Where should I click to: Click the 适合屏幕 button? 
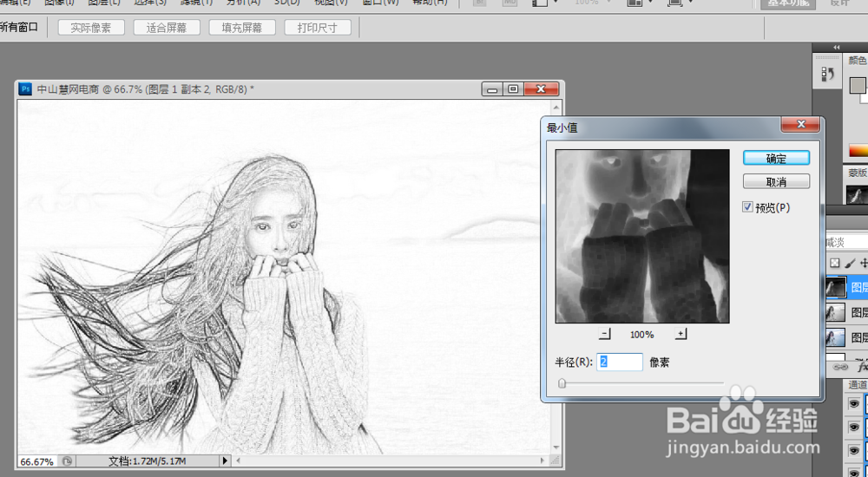[x=166, y=28]
